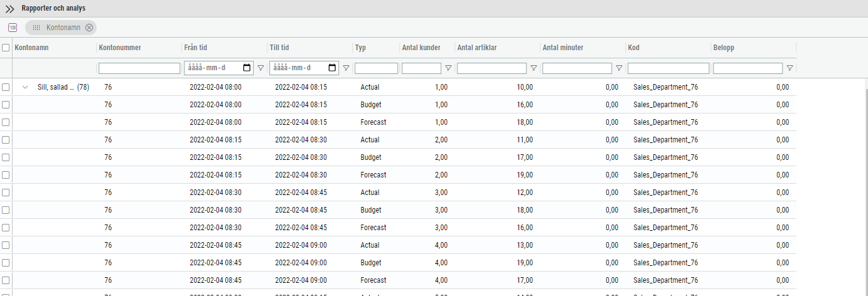Select the Sill, sallad … (78) group label
The width and height of the screenshot is (868, 296).
pyautogui.click(x=63, y=87)
